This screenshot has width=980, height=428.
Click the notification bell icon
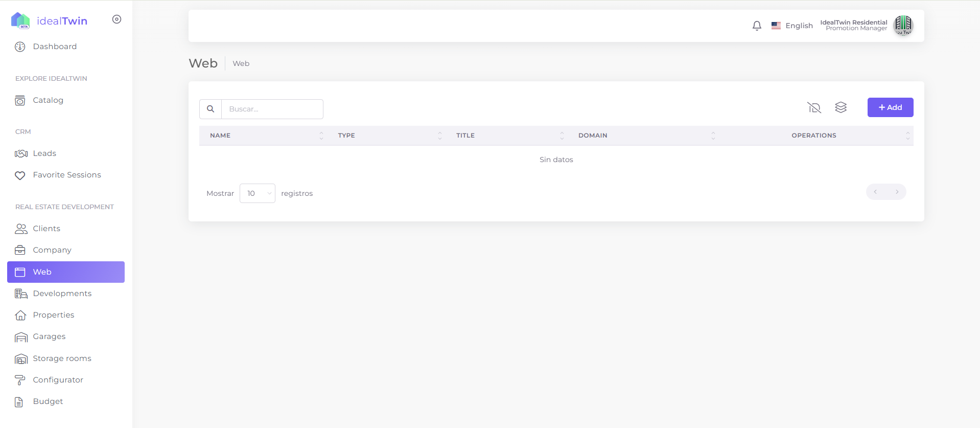[x=757, y=26]
